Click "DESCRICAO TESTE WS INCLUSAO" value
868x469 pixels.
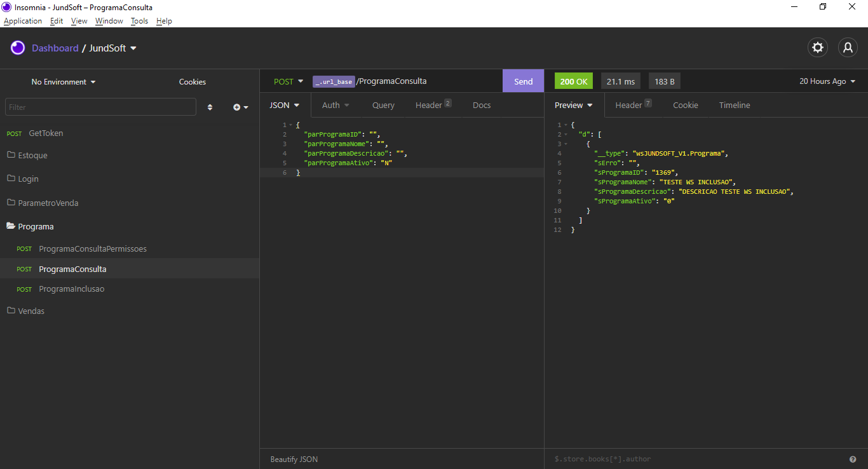[735, 192]
